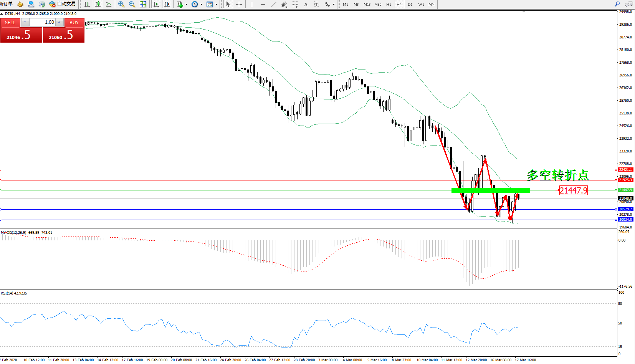Click the zoom in magnifier icon
The image size is (635, 364).
pyautogui.click(x=121, y=4)
